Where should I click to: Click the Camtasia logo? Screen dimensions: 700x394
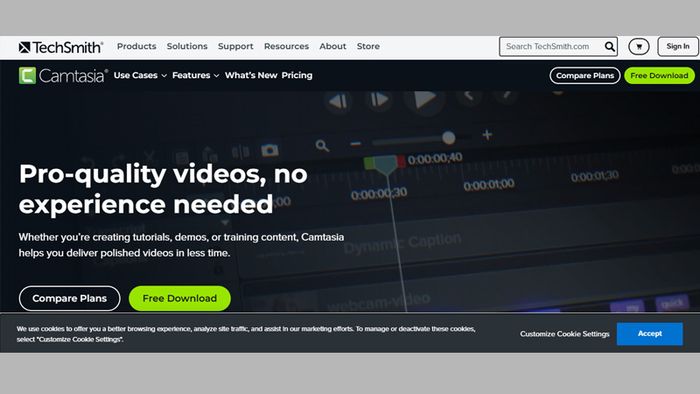click(63, 75)
